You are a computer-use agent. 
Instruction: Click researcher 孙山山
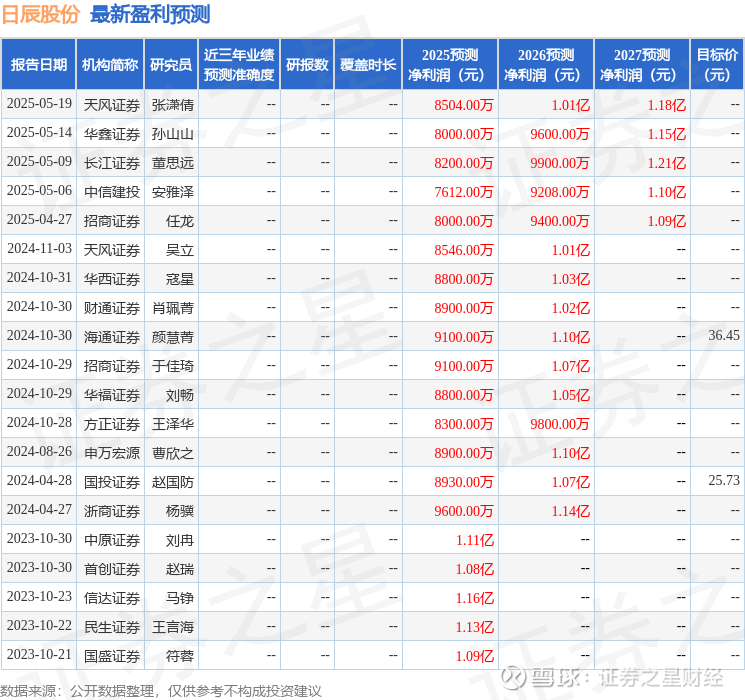click(173, 134)
